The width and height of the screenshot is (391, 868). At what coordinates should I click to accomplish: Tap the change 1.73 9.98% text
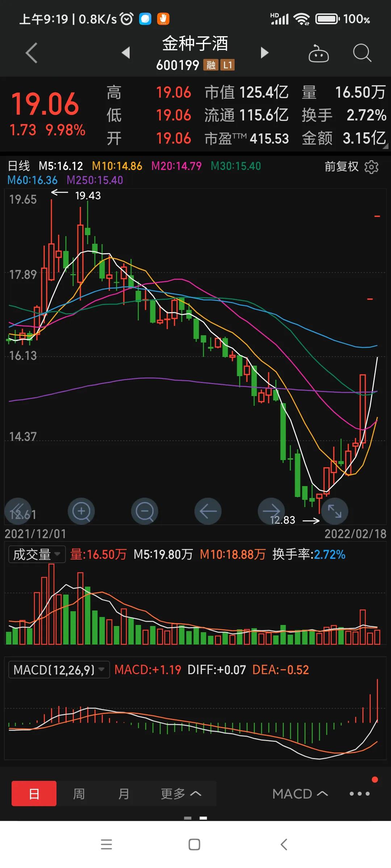(47, 130)
